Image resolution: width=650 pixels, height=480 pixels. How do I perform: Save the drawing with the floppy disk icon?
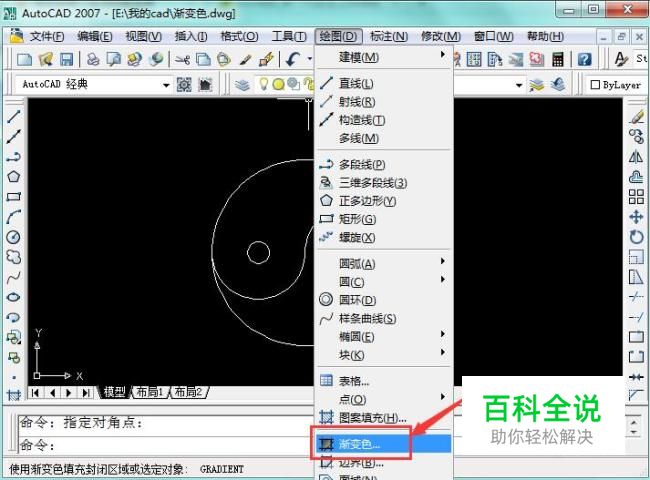pyautogui.click(x=66, y=60)
